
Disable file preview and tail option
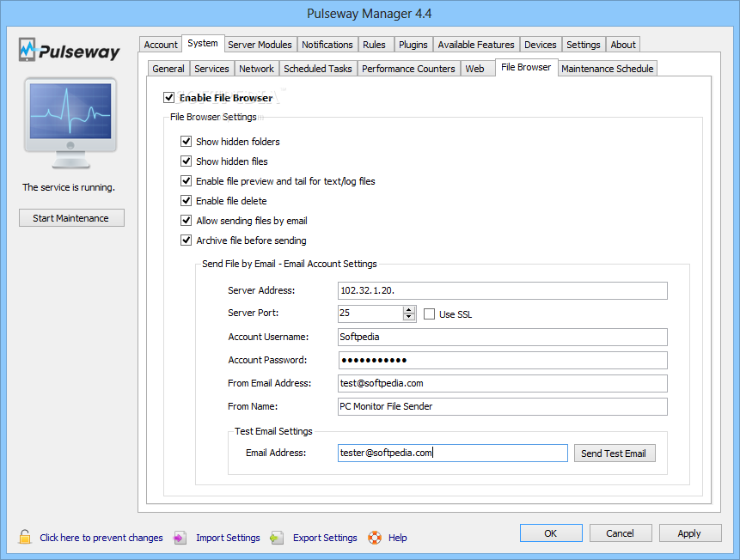click(186, 180)
